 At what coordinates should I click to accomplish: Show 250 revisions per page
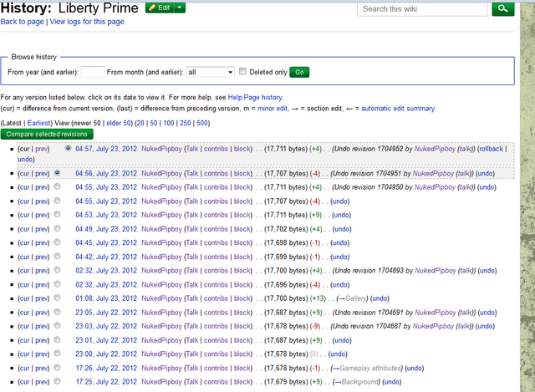tap(186, 123)
